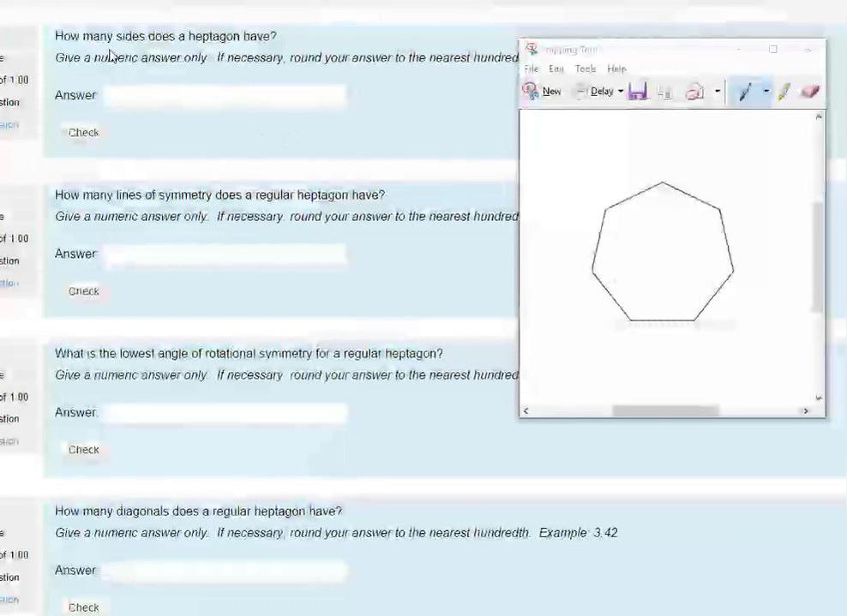Save the snip with floppy disk icon

point(637,92)
